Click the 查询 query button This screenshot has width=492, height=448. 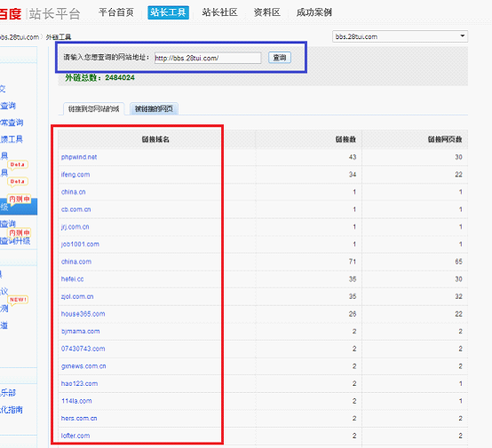tap(280, 58)
